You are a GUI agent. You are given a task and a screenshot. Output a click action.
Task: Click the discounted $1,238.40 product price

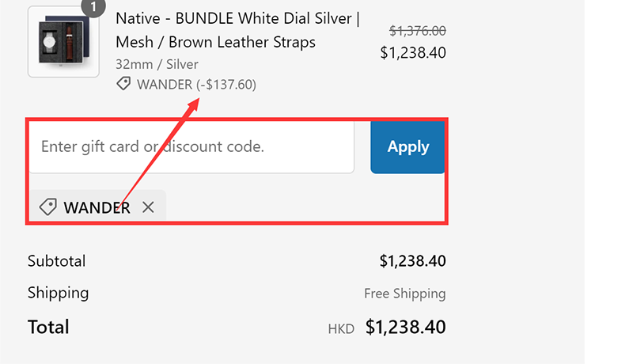413,53
